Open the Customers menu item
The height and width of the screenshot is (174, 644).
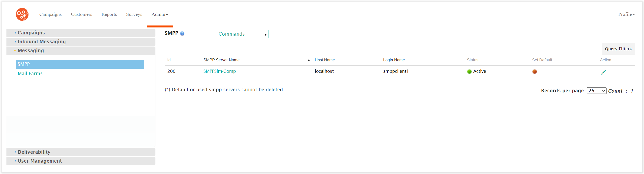[x=81, y=14]
